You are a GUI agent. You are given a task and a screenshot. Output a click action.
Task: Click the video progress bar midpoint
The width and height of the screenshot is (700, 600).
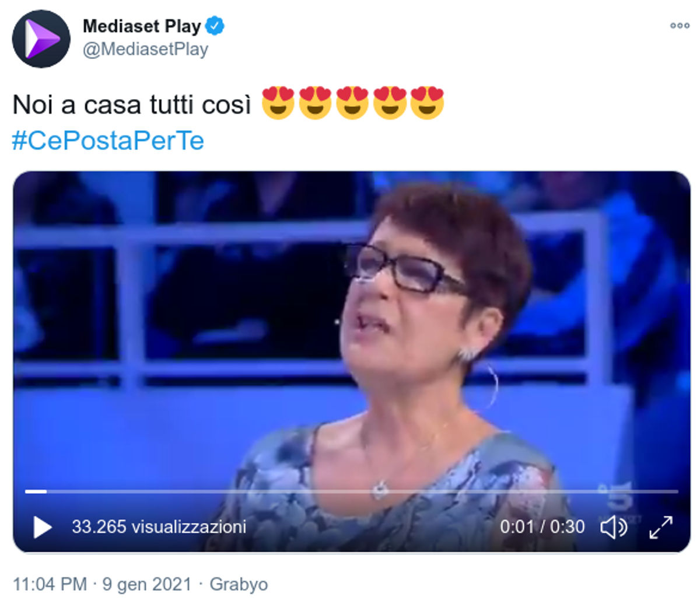tap(351, 491)
